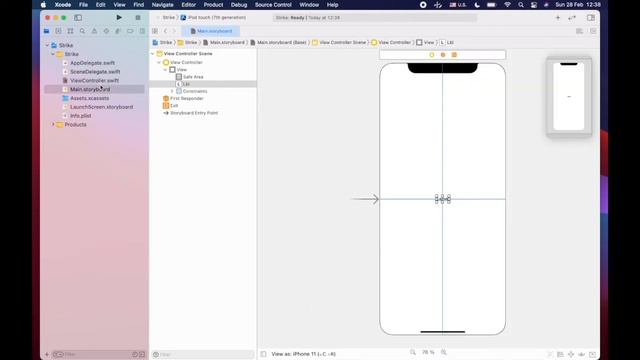Open the Breakpoint navigator
The width and height of the screenshot is (640, 360).
(x=130, y=31)
